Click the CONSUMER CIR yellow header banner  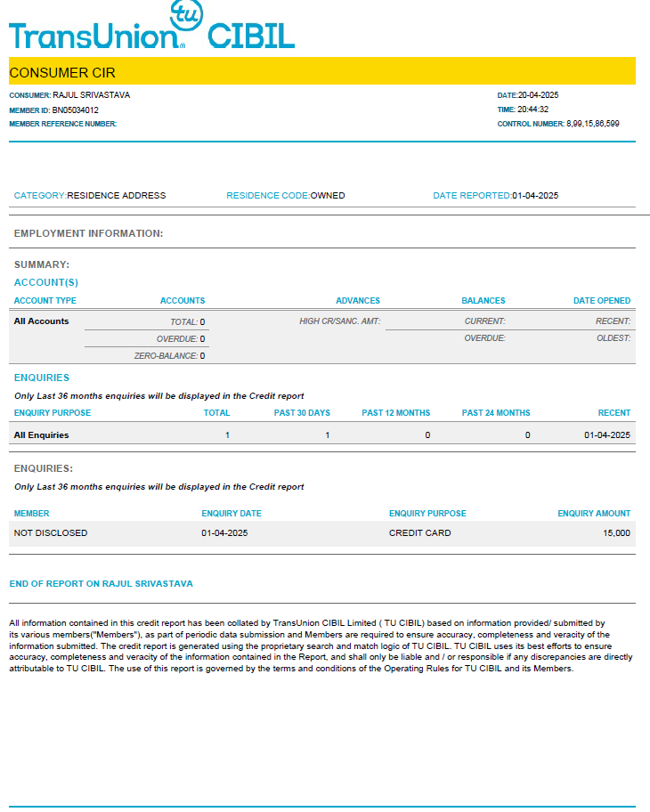click(322, 71)
